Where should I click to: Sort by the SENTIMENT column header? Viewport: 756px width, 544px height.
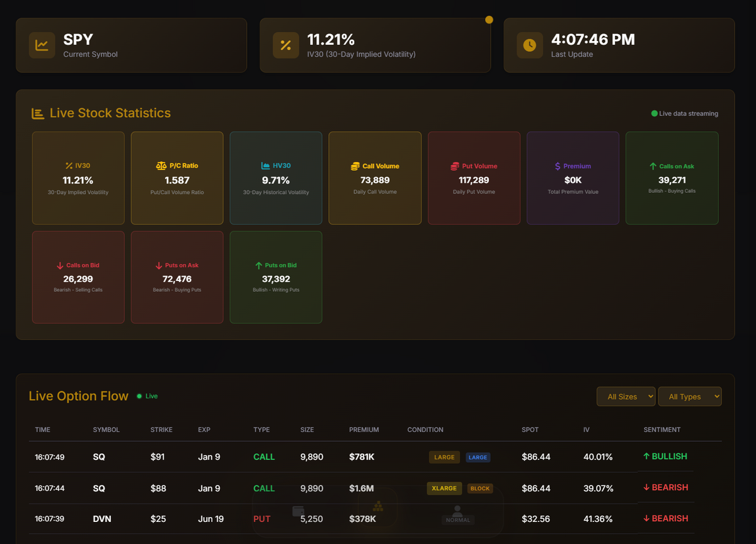pyautogui.click(x=662, y=430)
